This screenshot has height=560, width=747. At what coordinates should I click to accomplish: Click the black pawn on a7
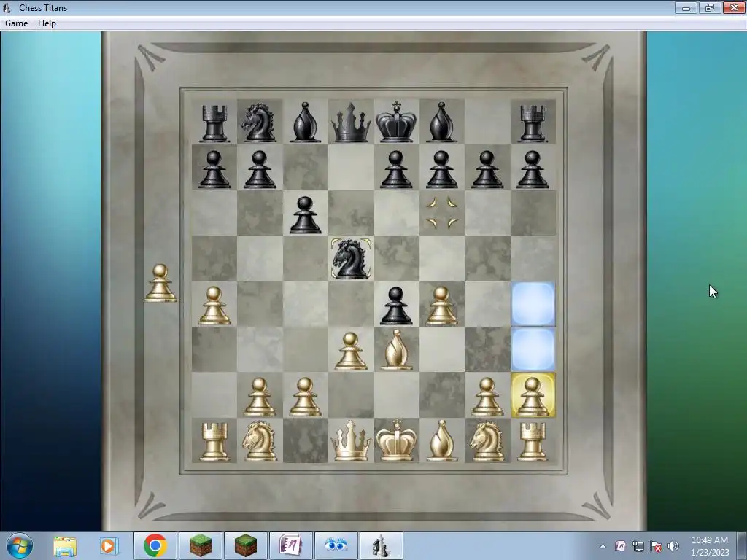[214, 169]
